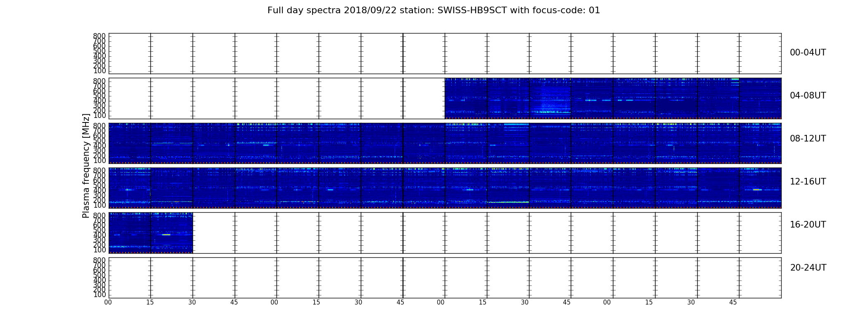Click the 12-16UT spectrogram panel
Screen dimensions: 868x331
445,188
